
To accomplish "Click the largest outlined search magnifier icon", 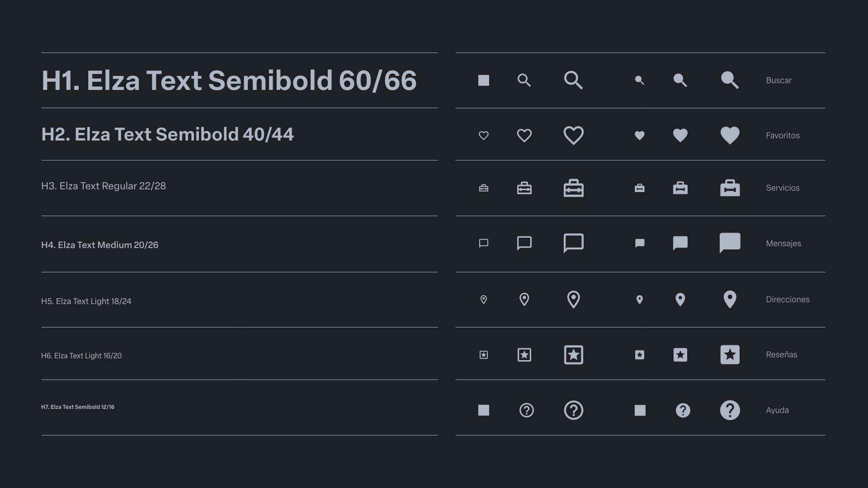I will [x=574, y=80].
